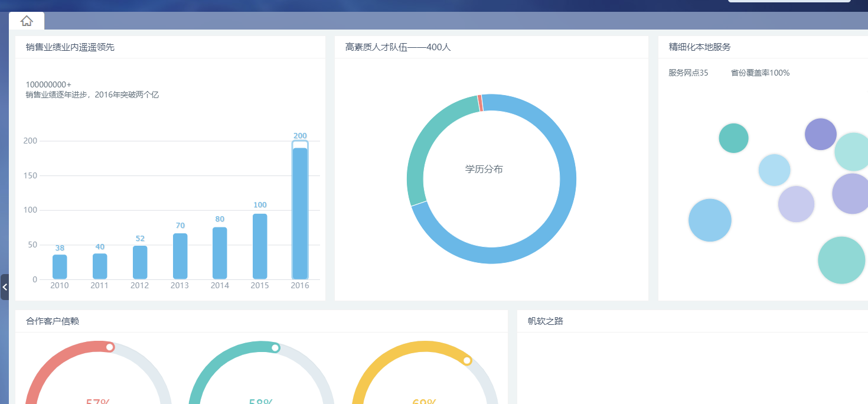This screenshot has height=404, width=868.
Task: Open the home tab icon
Action: (x=27, y=21)
